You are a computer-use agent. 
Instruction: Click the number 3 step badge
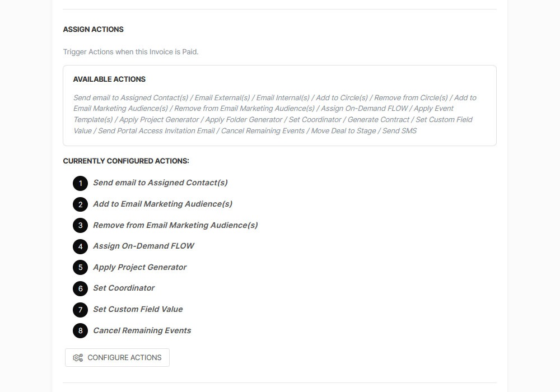[80, 226]
